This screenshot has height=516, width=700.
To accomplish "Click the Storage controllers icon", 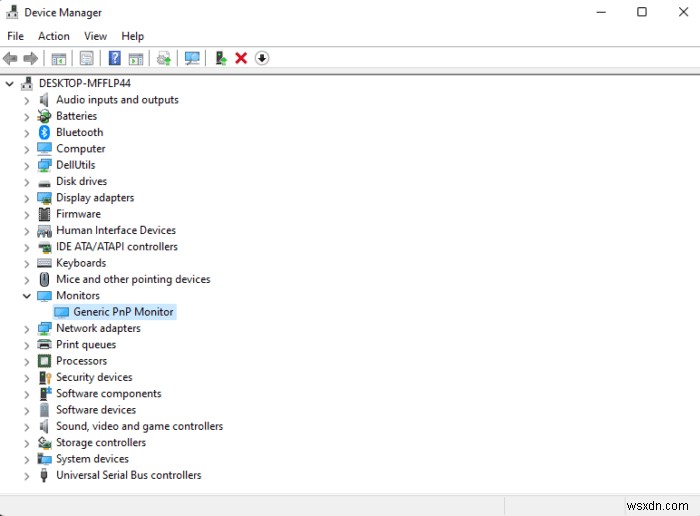I will (x=44, y=442).
